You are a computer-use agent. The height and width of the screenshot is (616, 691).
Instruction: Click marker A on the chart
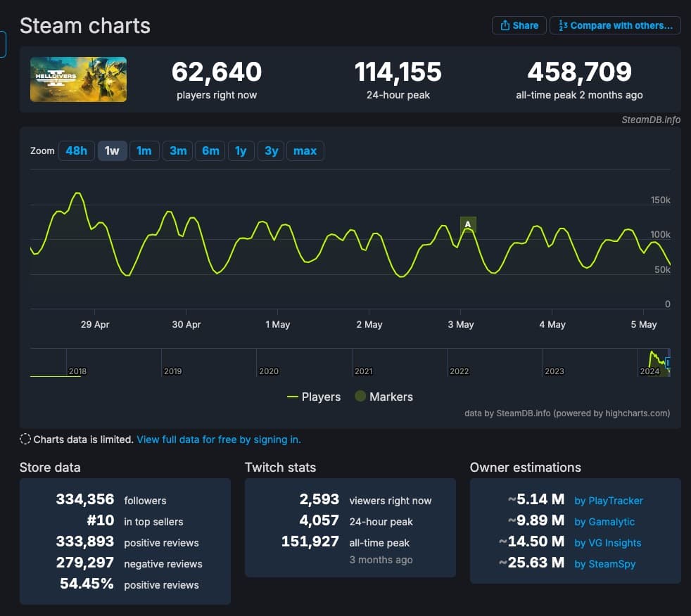click(468, 224)
